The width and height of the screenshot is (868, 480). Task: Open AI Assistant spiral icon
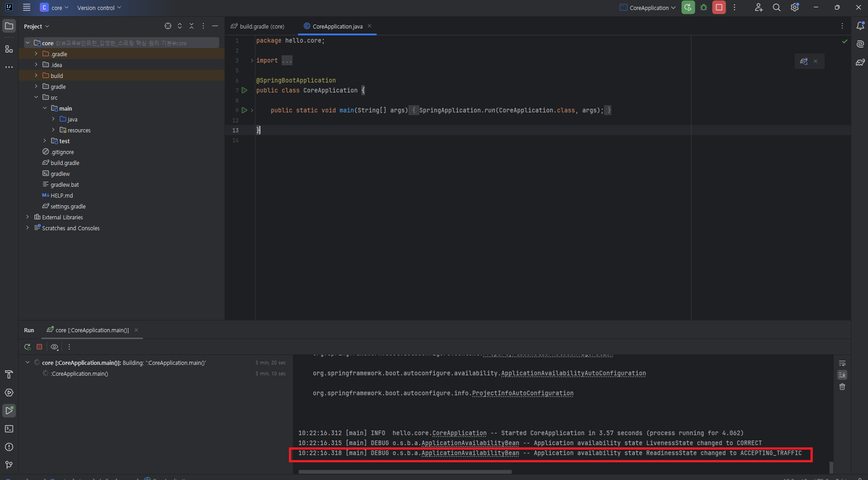(860, 44)
